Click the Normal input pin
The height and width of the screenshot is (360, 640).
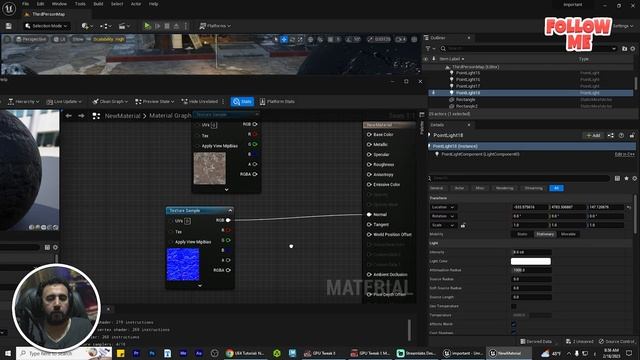pos(369,214)
